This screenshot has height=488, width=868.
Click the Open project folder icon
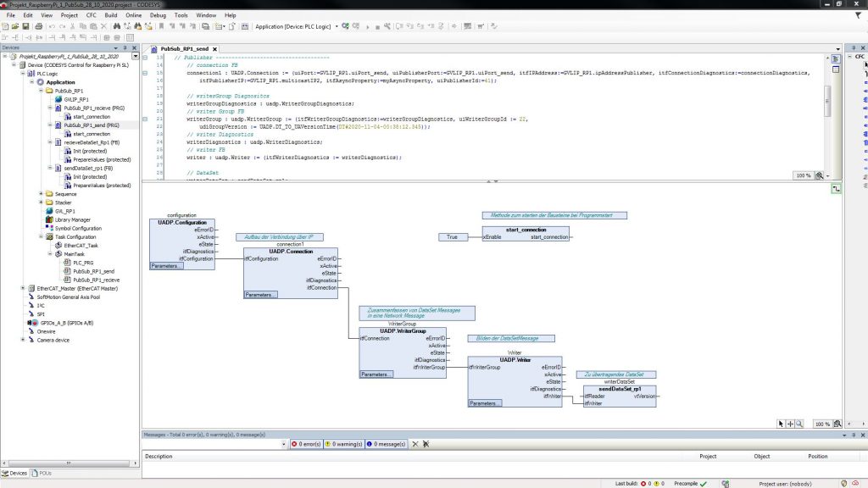pyautogui.click(x=15, y=26)
